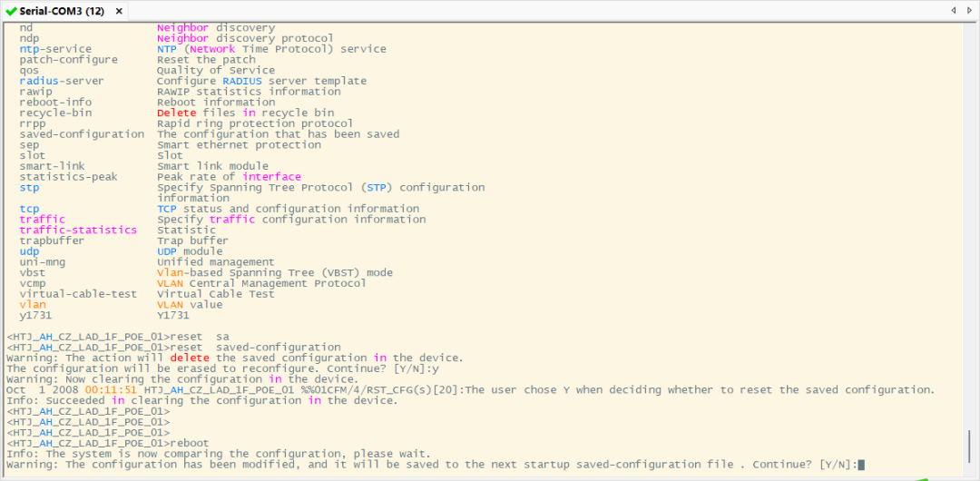
Task: Close the Serial-COM3 (12) session tab
Action: click(119, 11)
